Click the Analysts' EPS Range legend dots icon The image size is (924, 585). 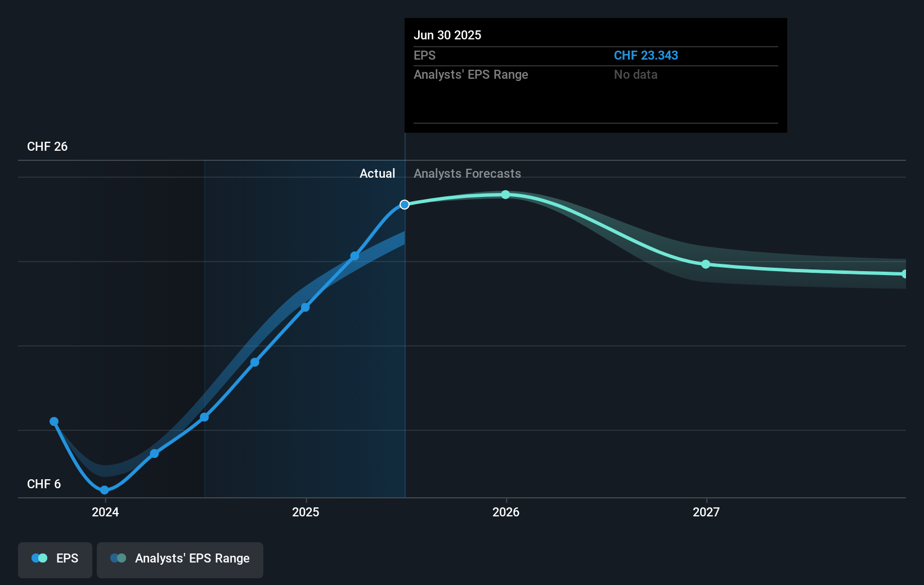tap(118, 558)
